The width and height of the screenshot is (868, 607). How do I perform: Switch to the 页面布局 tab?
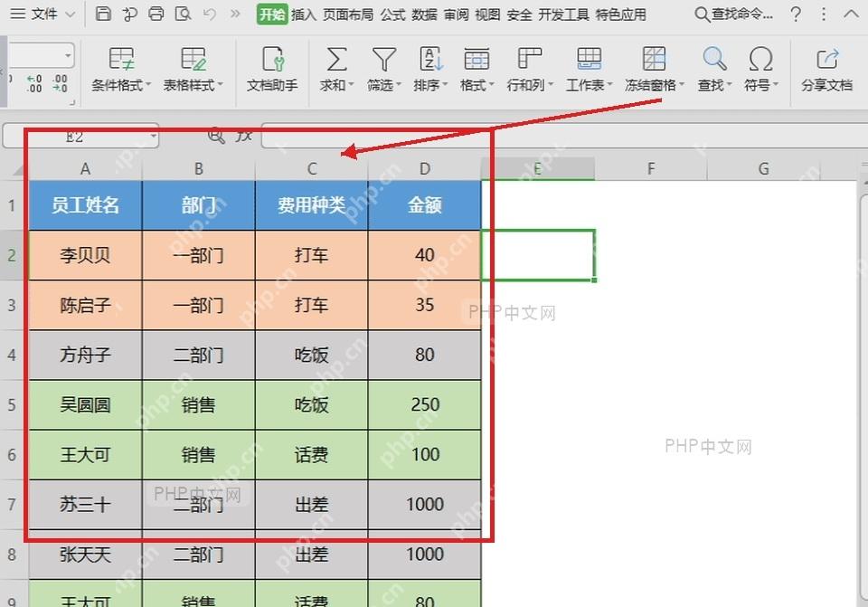tap(348, 14)
